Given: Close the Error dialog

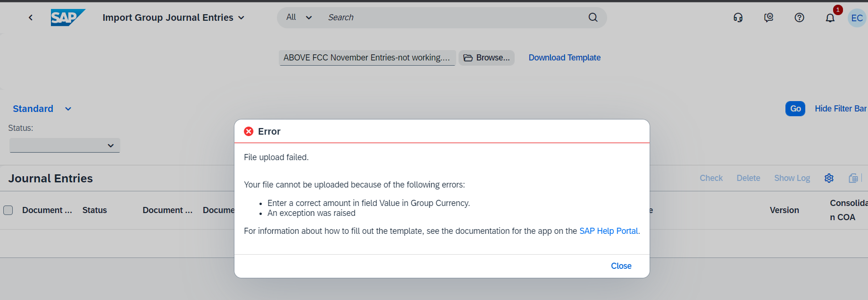Looking at the screenshot, I should (x=621, y=266).
